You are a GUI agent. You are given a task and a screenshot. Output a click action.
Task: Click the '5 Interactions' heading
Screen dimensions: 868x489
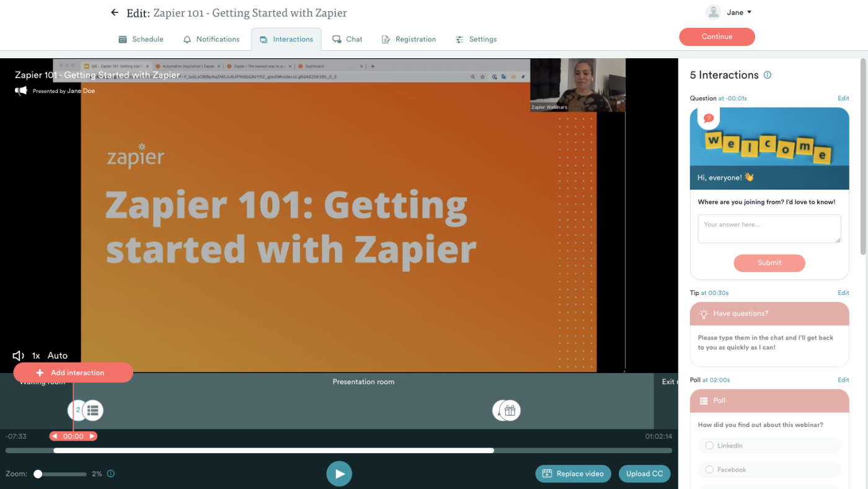[724, 75]
